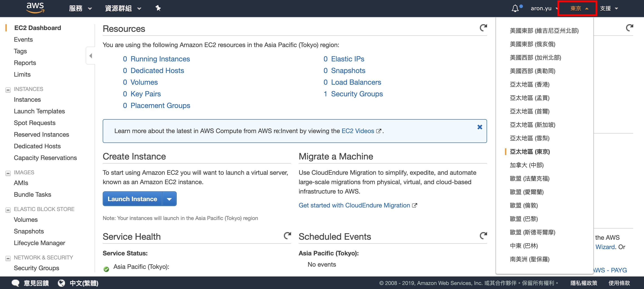This screenshot has height=289, width=644.
Task: Open Get started with CloudEndure Migration link
Action: [354, 205]
